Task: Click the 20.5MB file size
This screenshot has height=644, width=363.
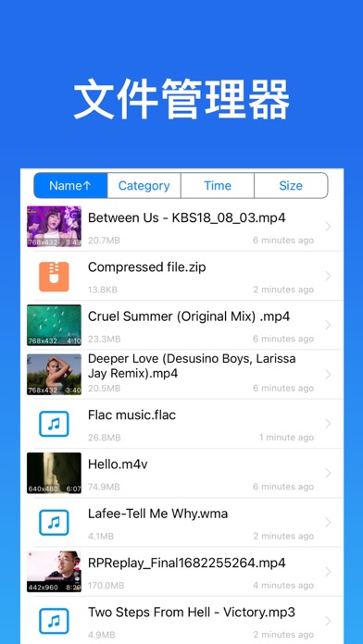Action: point(104,388)
